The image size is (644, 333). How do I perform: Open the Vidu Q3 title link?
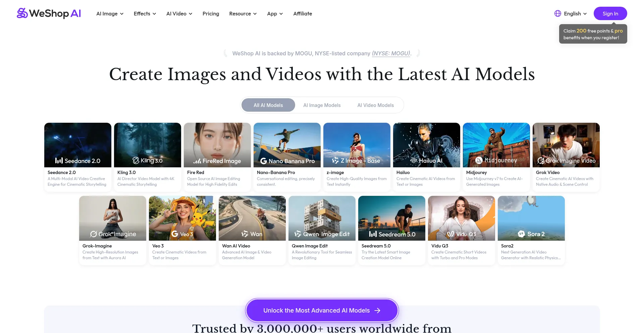point(440,246)
